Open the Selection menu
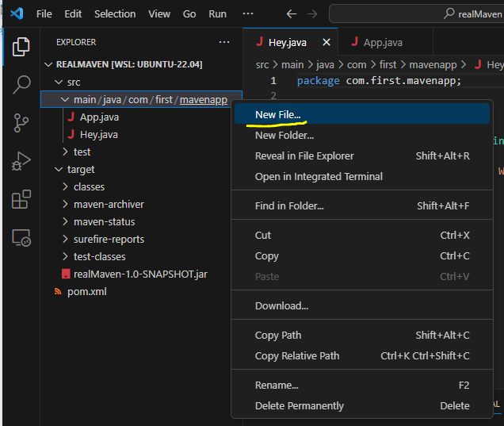This screenshot has height=426, width=504. [115, 13]
